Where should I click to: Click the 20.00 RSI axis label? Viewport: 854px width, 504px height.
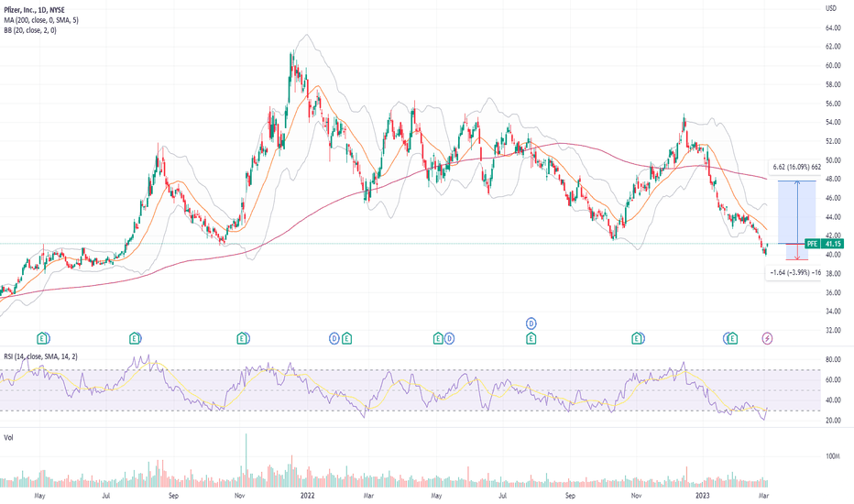tap(833, 420)
